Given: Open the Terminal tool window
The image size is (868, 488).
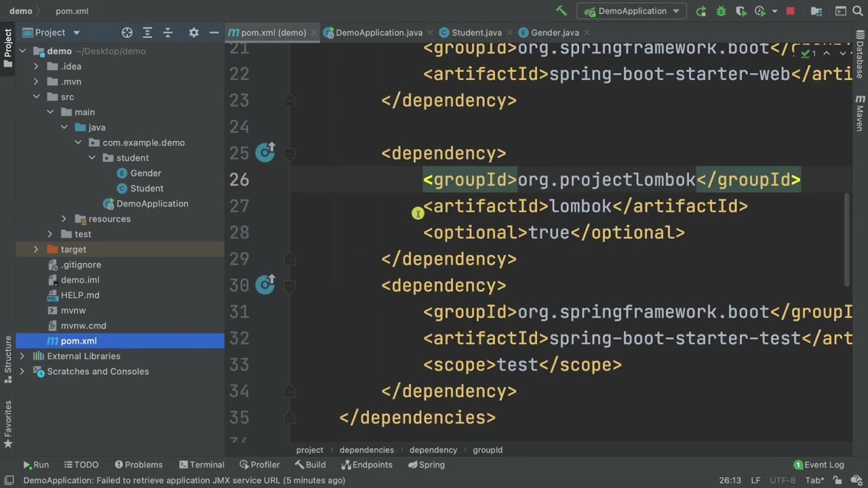Looking at the screenshot, I should (x=201, y=465).
